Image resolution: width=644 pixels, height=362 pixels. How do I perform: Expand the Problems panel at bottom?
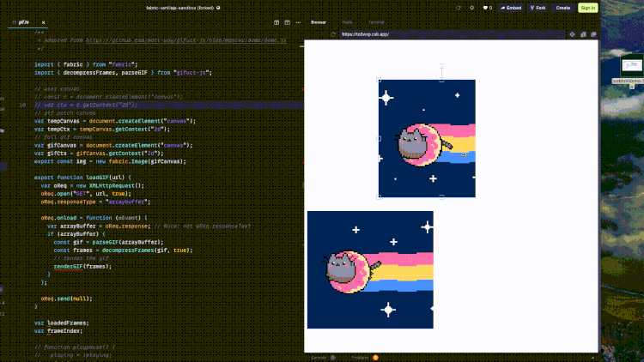pyautogui.click(x=361, y=357)
